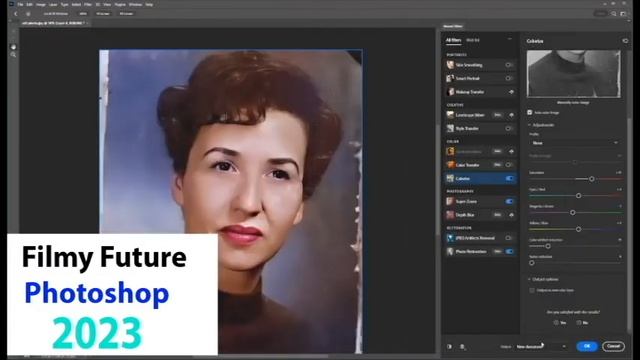Image resolution: width=640 pixels, height=360 pixels.
Task: Click Fill Screen in options bar
Action: click(127, 13)
